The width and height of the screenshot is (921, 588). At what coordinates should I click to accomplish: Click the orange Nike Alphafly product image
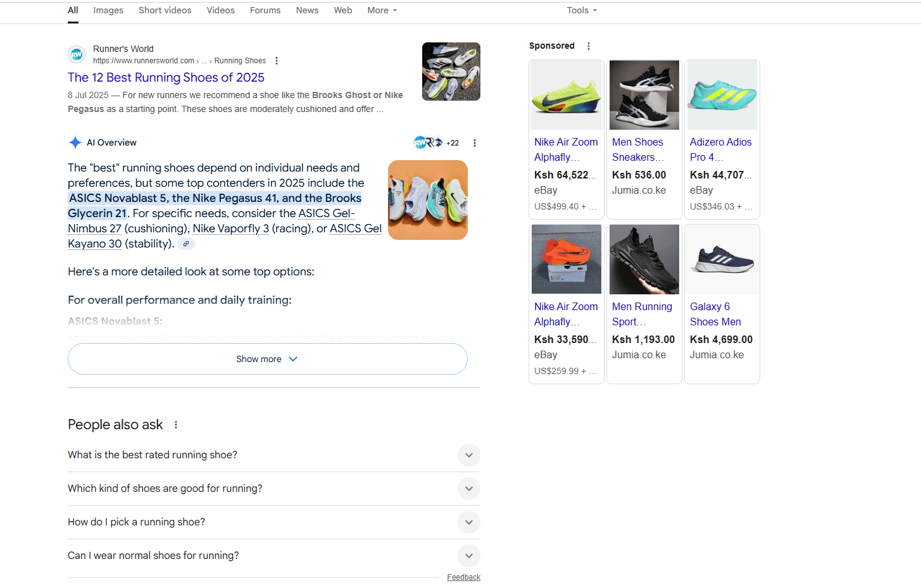(567, 260)
